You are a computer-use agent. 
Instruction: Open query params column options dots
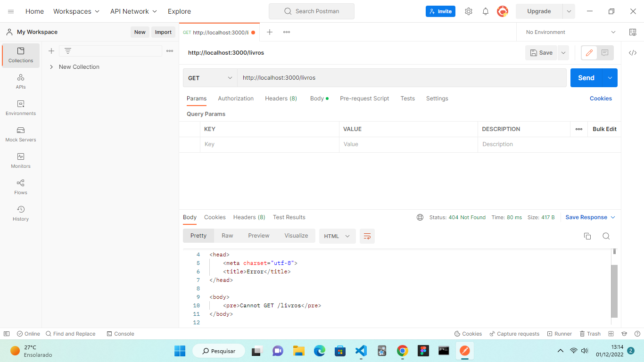click(x=579, y=129)
